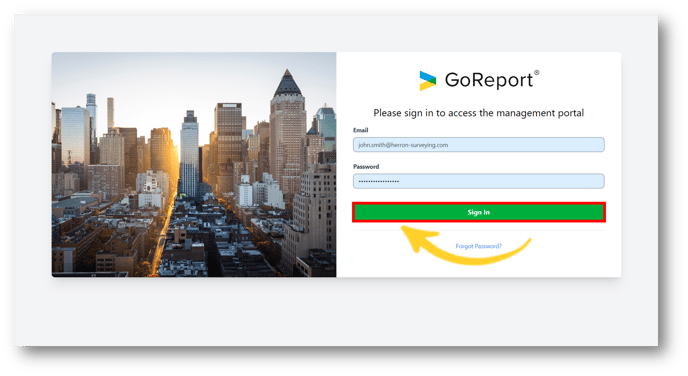Focus the Password input field
Image resolution: width=688 pixels, height=376 pixels.
click(x=478, y=181)
